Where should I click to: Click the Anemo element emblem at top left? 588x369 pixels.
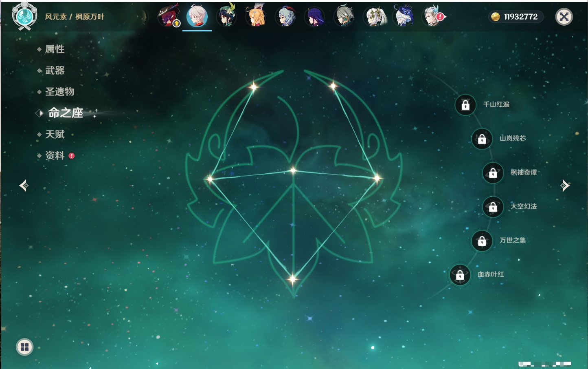[24, 16]
